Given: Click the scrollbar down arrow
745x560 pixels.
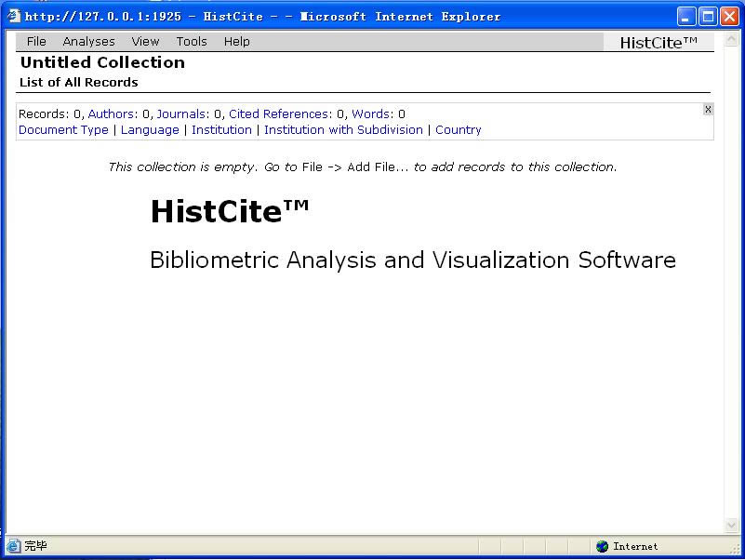Looking at the screenshot, I should point(731,526).
